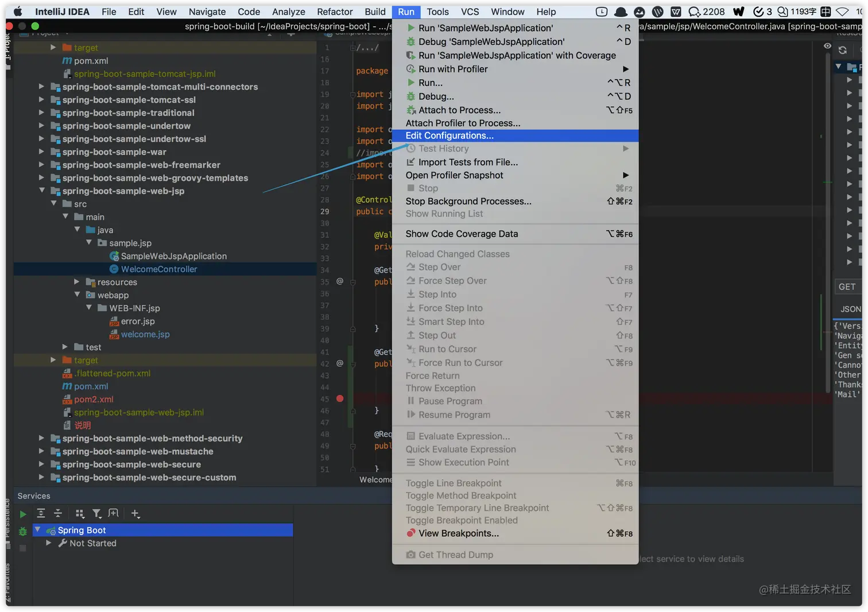Click Open in New Tab icon in Services
The width and height of the screenshot is (868, 612).
click(114, 513)
